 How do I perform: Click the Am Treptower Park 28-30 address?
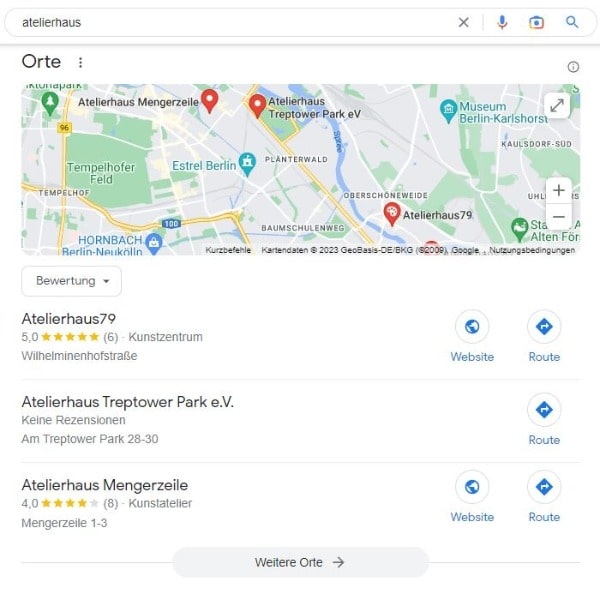(90, 439)
